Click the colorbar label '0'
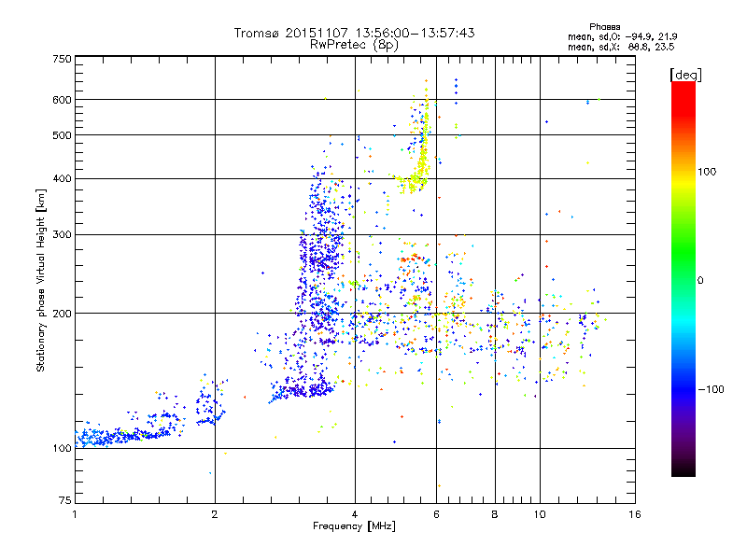This screenshot has width=747, height=560. [700, 281]
